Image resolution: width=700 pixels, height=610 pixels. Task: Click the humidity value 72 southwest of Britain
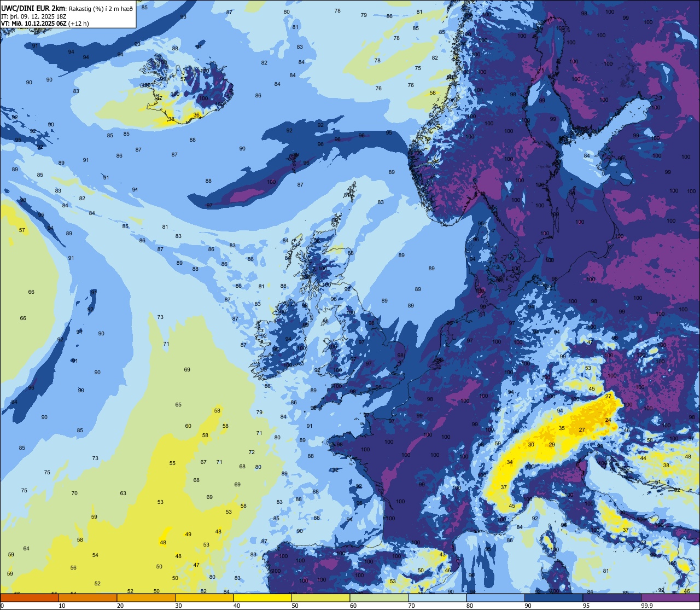click(252, 452)
